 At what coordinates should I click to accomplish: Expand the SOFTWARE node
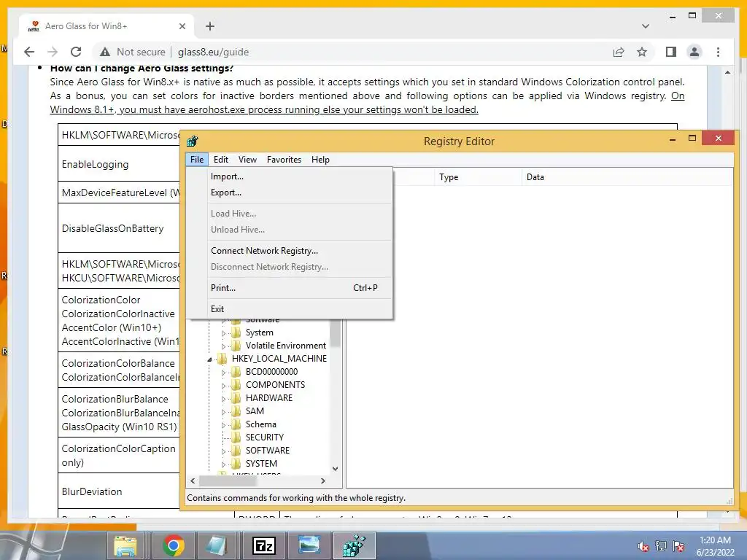(x=223, y=451)
